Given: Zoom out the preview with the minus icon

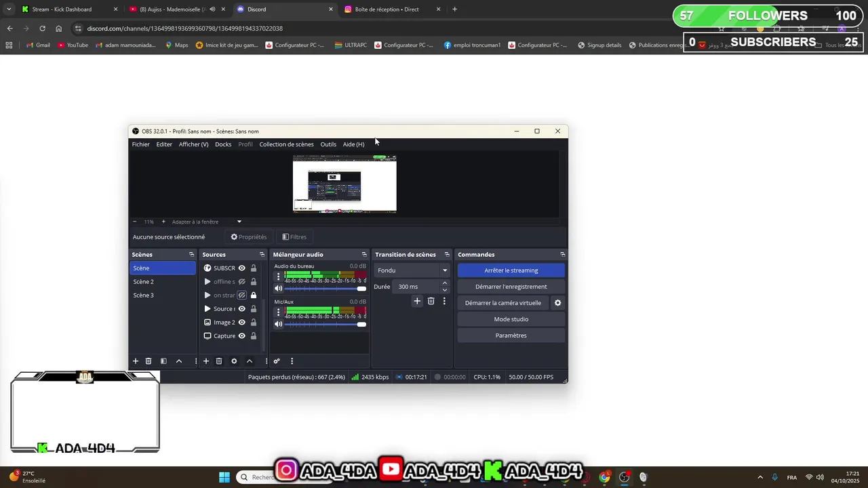Looking at the screenshot, I should coord(134,222).
